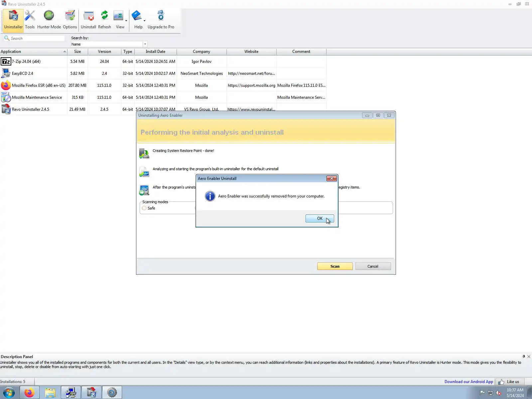Select the Mozilla Maintenance Service icon
532x399 pixels.
click(6, 97)
